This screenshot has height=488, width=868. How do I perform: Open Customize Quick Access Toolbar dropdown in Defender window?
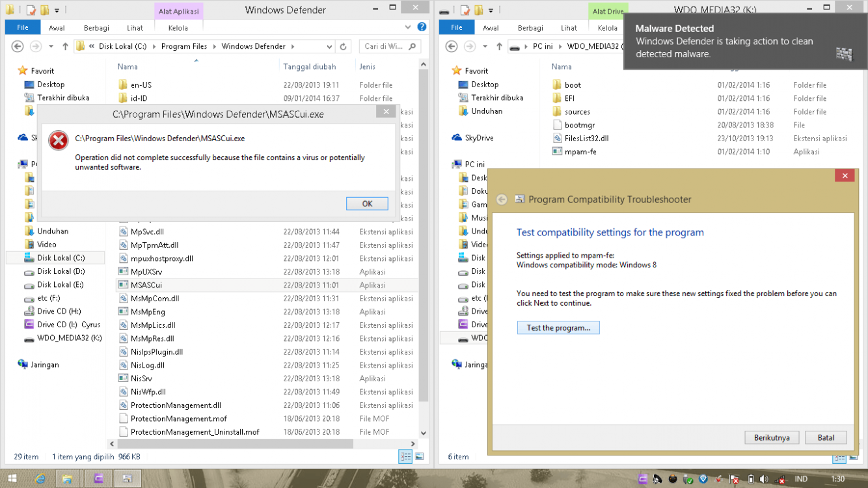(57, 11)
